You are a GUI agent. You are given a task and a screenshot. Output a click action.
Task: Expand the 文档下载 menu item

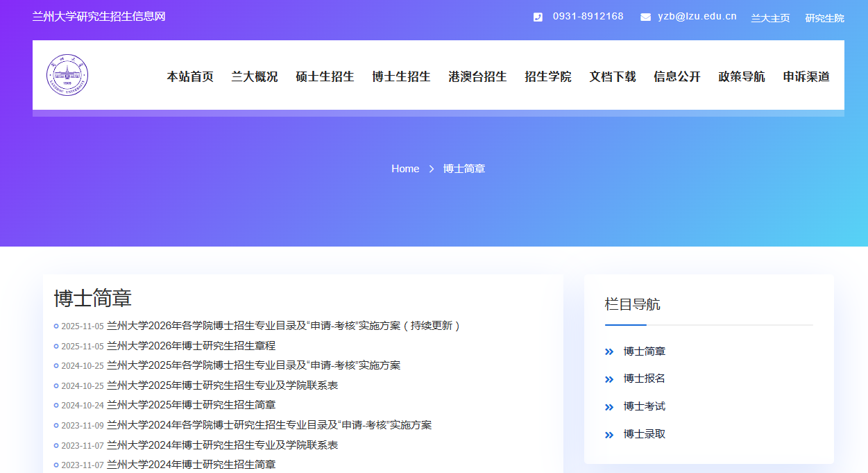coord(613,76)
